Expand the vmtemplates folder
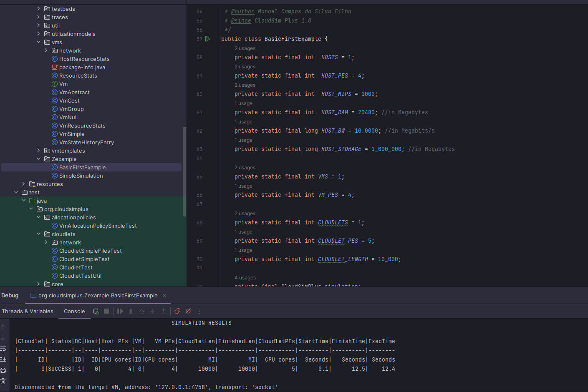 pos(38,151)
